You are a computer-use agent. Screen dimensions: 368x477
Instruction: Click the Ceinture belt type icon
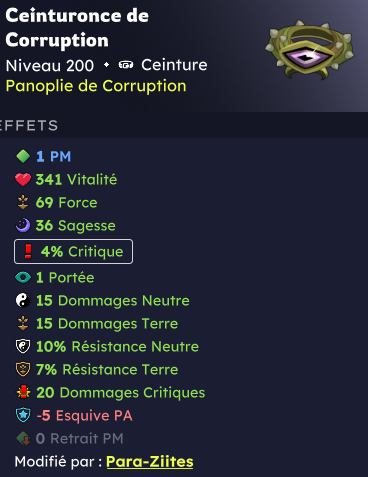point(126,65)
